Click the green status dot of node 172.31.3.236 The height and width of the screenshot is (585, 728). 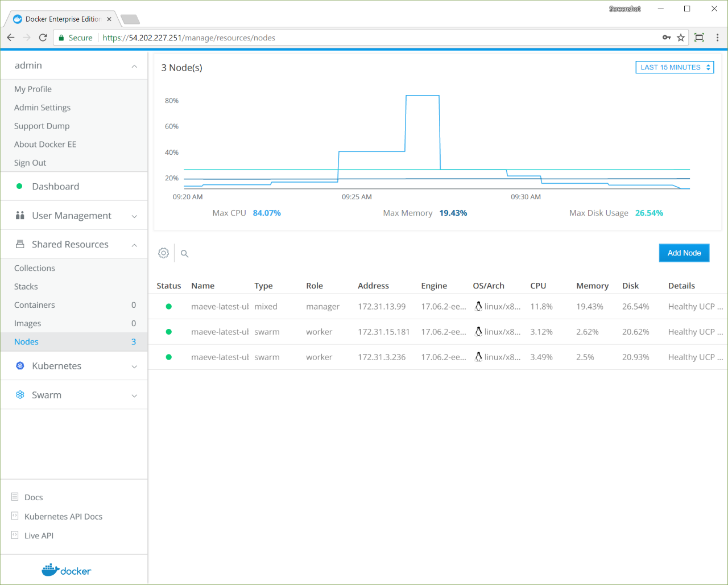(x=168, y=357)
